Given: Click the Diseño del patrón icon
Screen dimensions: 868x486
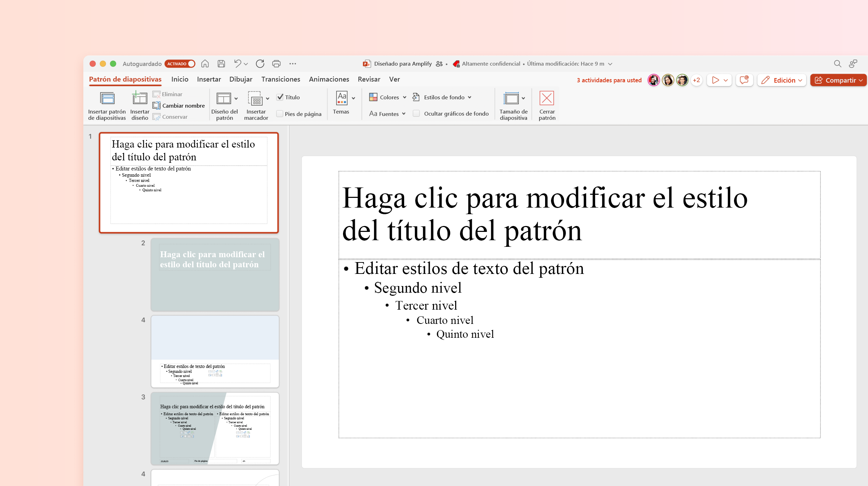Looking at the screenshot, I should coord(224,98).
